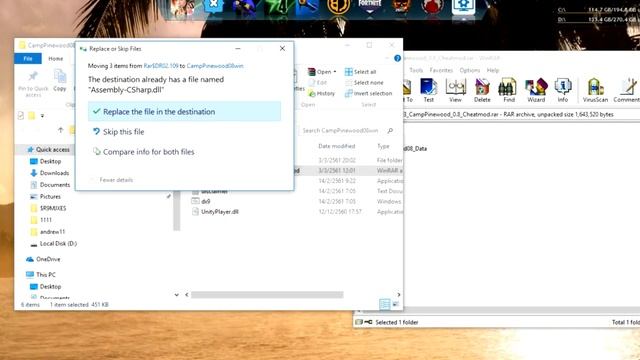The width and height of the screenshot is (640, 360).
Task: Open WinRAR Wizard toolbar icon
Action: point(536,90)
